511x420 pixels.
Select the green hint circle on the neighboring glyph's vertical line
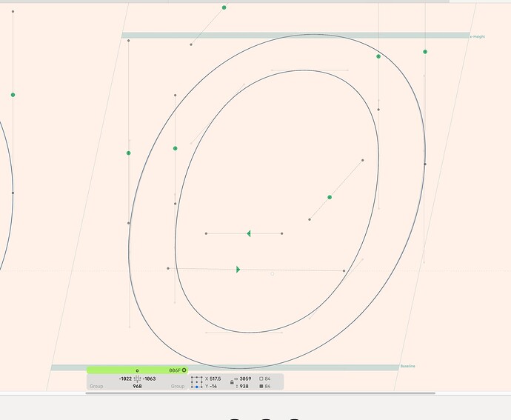pyautogui.click(x=13, y=95)
